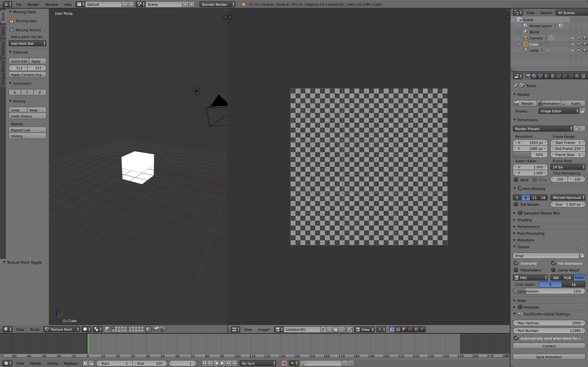Open the Modifiers wrench tab

coord(565,76)
